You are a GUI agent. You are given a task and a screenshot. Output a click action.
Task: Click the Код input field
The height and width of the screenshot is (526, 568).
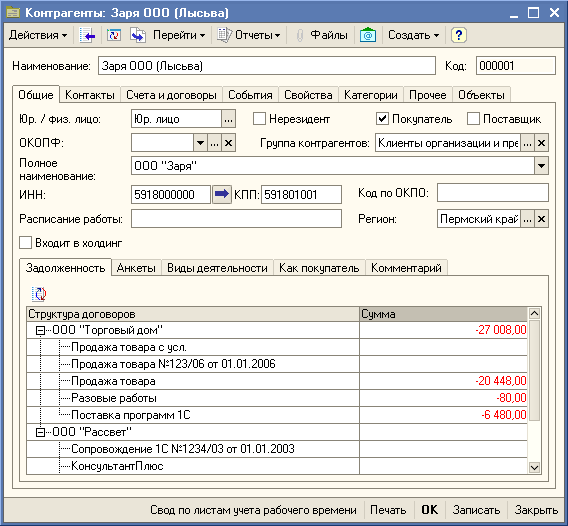click(516, 66)
